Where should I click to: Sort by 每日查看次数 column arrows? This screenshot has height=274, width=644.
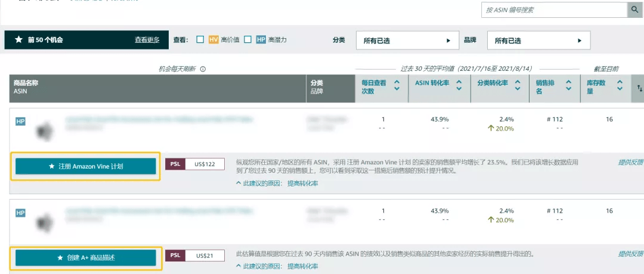397,86
